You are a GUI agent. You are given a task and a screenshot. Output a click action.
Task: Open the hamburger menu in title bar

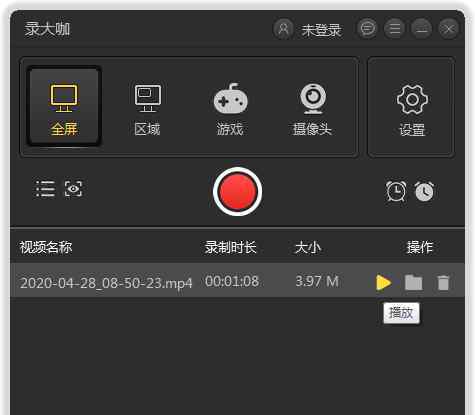[395, 29]
